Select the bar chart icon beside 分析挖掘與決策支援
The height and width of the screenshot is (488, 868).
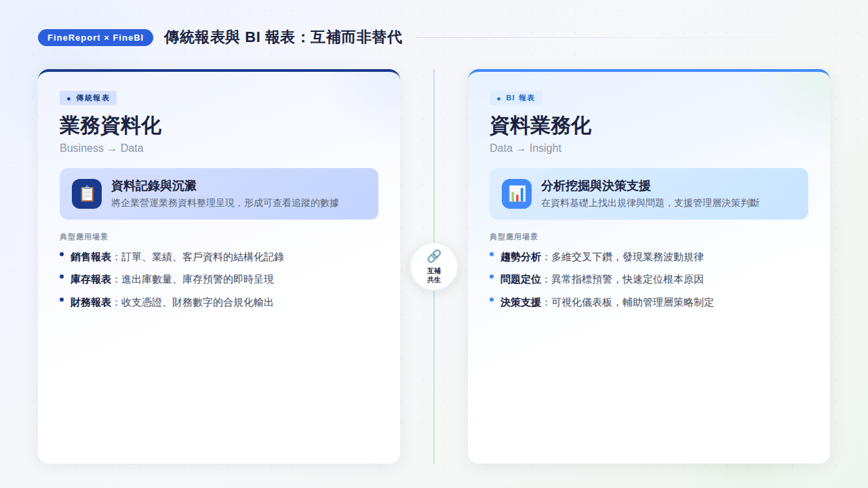(516, 193)
